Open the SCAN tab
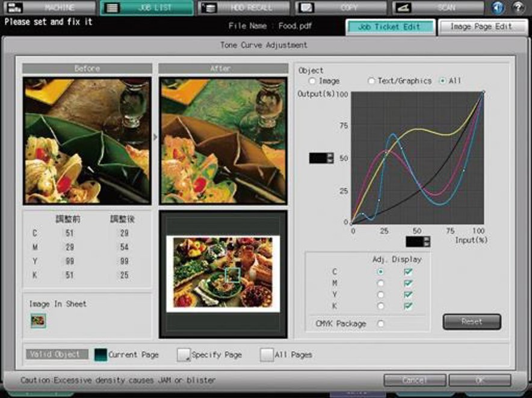Viewport: 532px width, 398px height. tap(438, 8)
